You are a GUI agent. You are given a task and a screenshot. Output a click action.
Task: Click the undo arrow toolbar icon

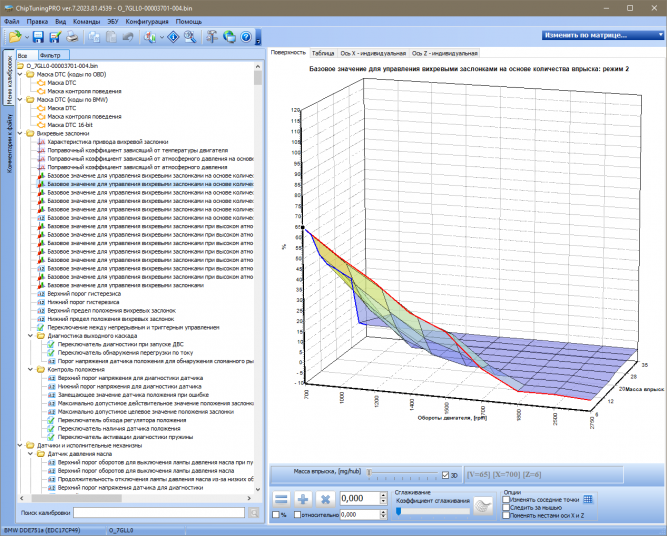[x=128, y=37]
